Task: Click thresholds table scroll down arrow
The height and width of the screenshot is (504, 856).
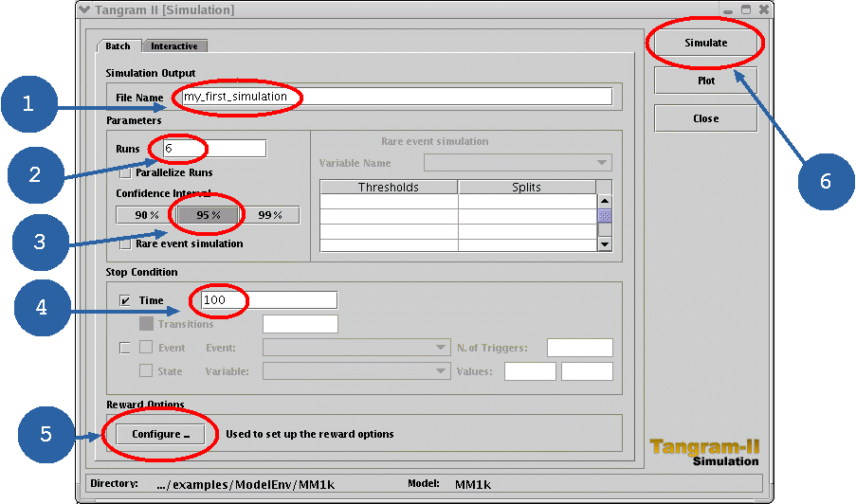Action: click(605, 244)
